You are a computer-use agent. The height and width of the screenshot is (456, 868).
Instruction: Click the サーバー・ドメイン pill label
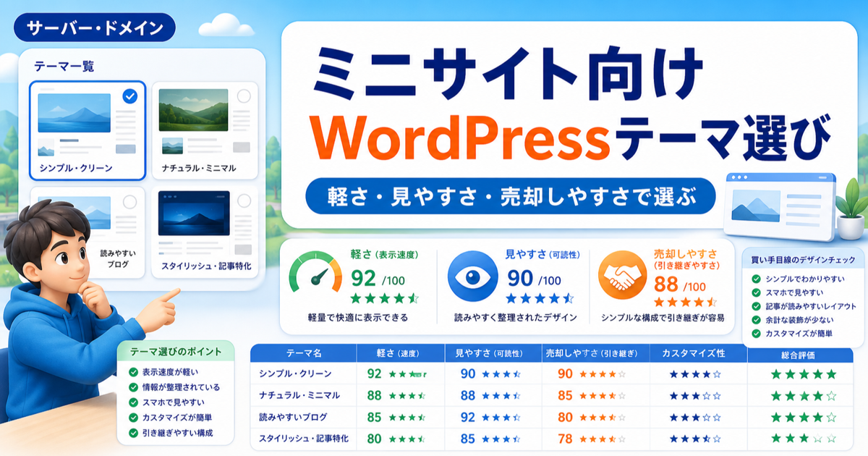pyautogui.click(x=94, y=28)
